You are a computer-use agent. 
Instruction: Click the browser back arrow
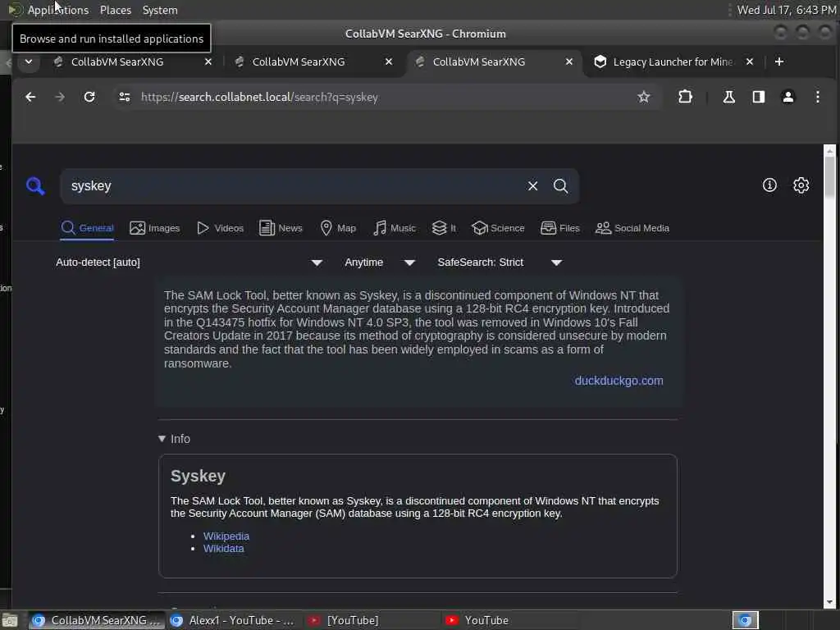click(30, 97)
